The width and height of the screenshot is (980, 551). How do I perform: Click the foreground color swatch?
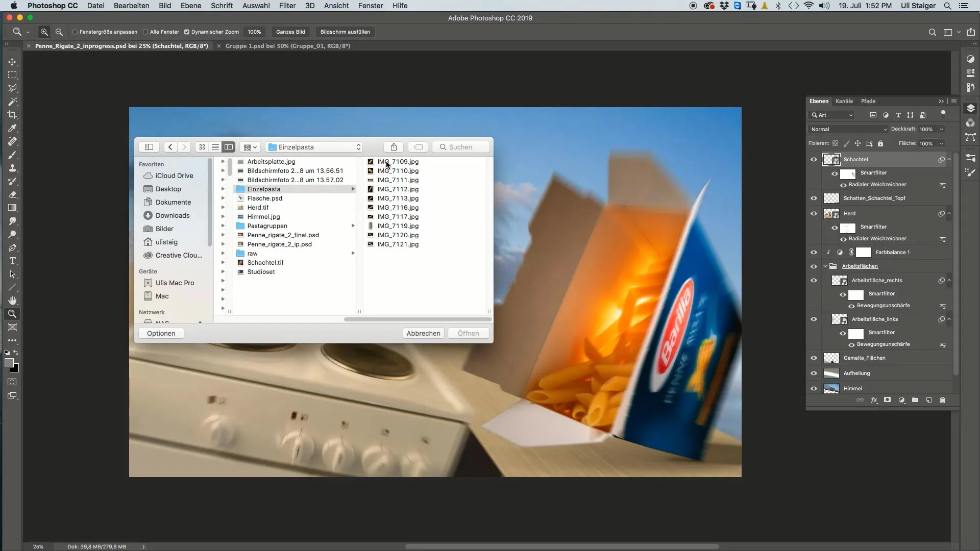click(9, 363)
